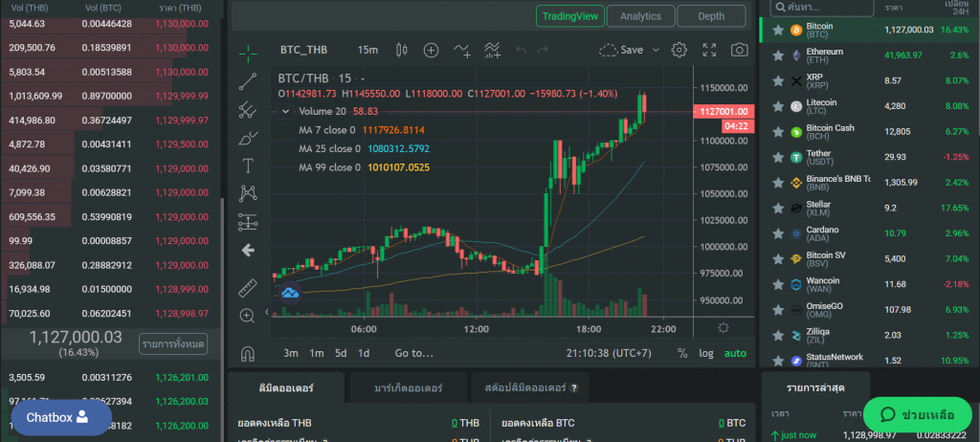The image size is (980, 442).
Task: Redo the last chart action
Action: click(x=544, y=50)
